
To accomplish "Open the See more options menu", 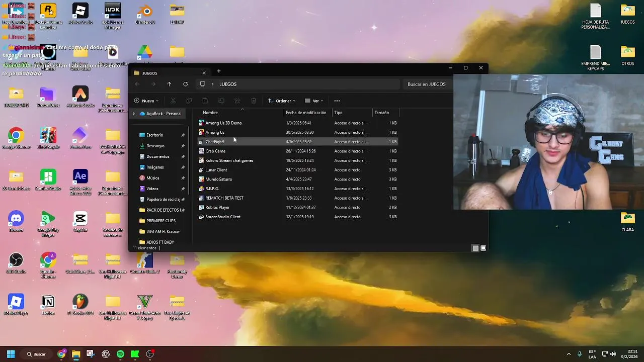I will [337, 101].
